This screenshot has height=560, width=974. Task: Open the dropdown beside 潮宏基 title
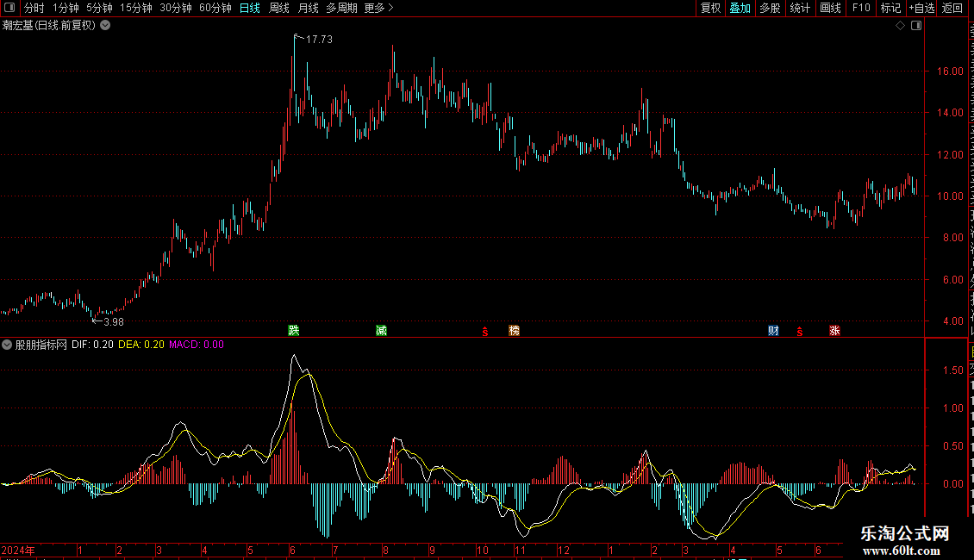pyautogui.click(x=106, y=26)
